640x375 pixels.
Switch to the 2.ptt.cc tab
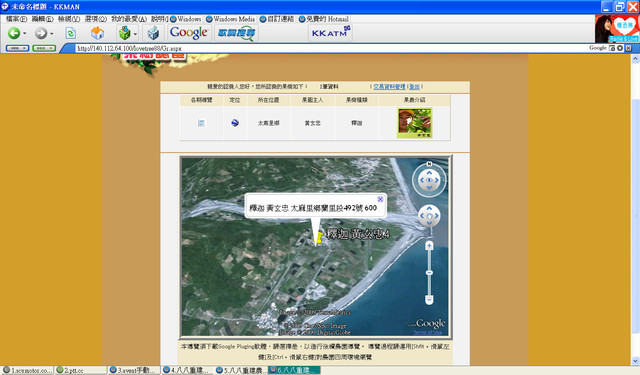click(x=81, y=370)
